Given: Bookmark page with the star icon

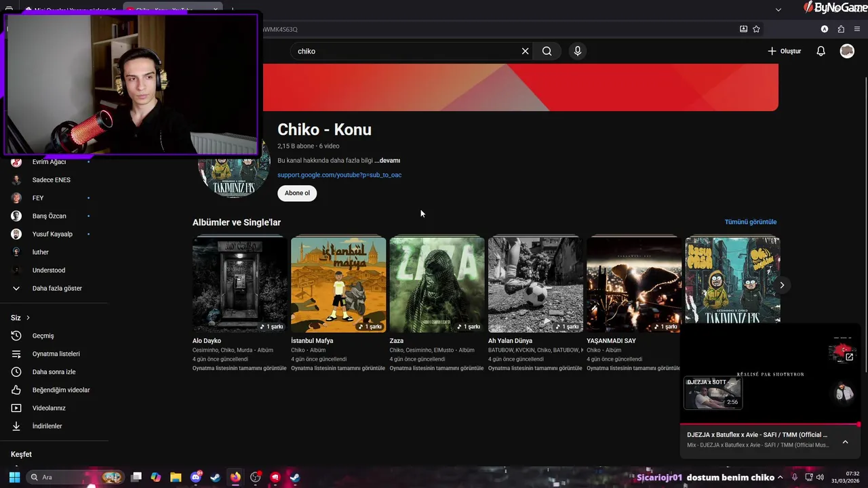Looking at the screenshot, I should (756, 29).
